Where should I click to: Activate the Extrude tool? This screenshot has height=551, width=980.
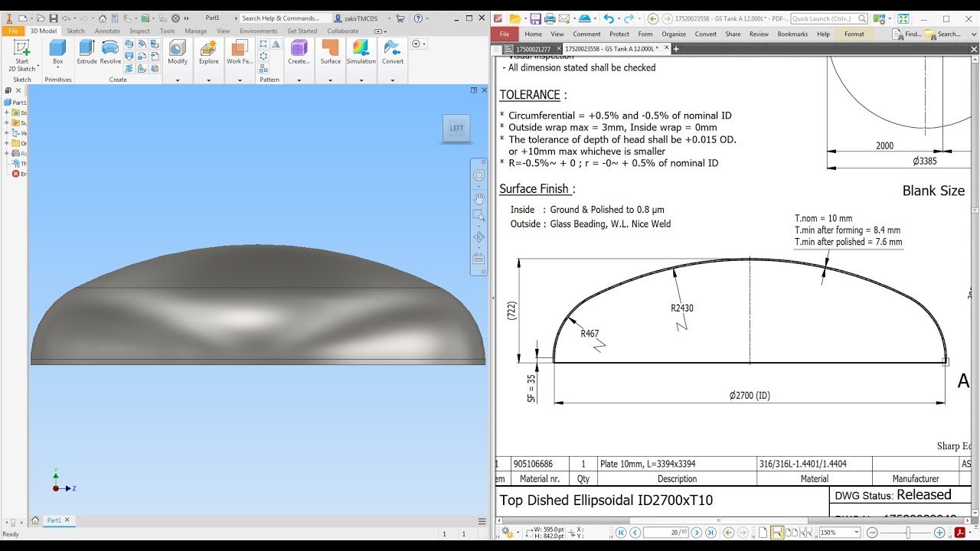pyautogui.click(x=87, y=52)
